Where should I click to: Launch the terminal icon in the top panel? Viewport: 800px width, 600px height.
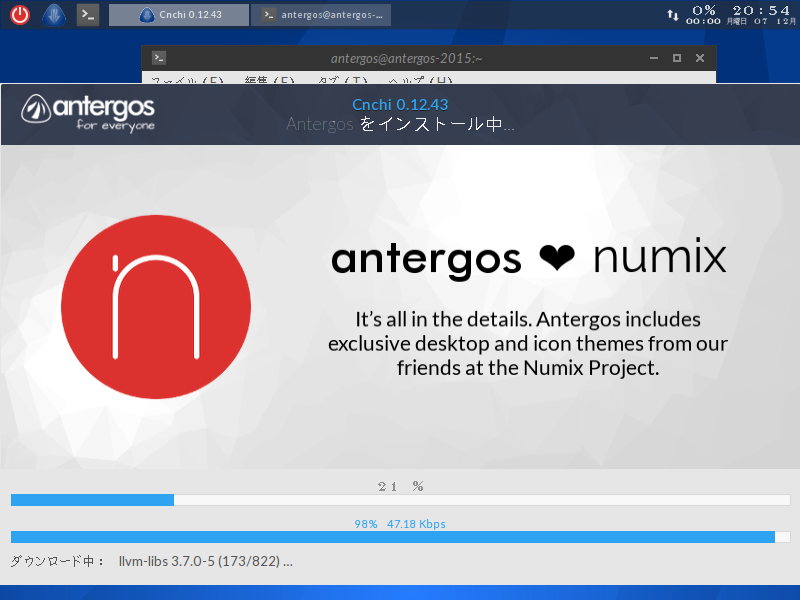87,14
